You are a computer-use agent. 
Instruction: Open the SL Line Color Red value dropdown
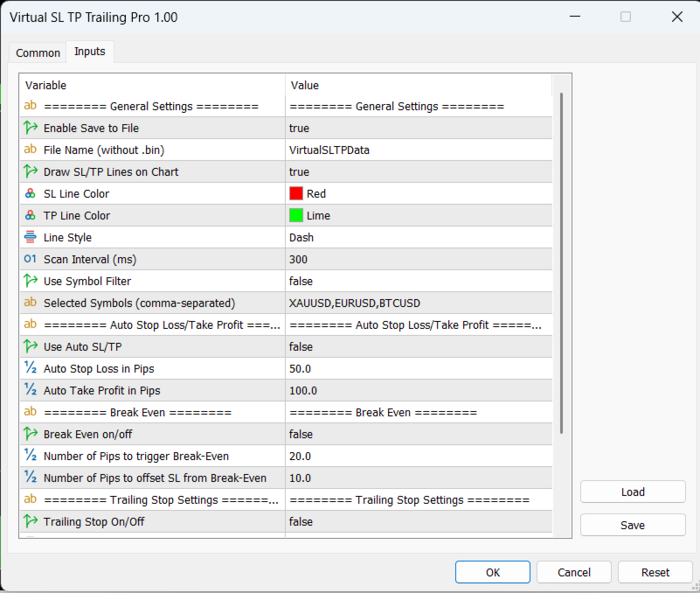419,194
